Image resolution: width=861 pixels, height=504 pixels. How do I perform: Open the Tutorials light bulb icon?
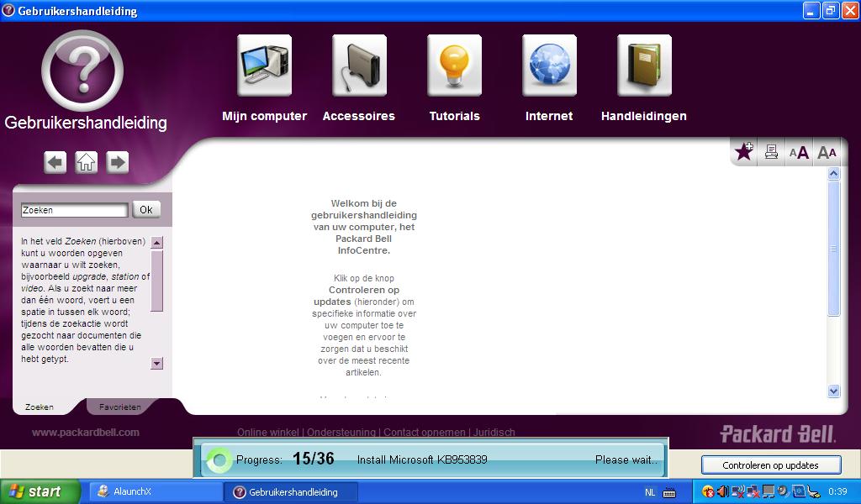coord(454,66)
